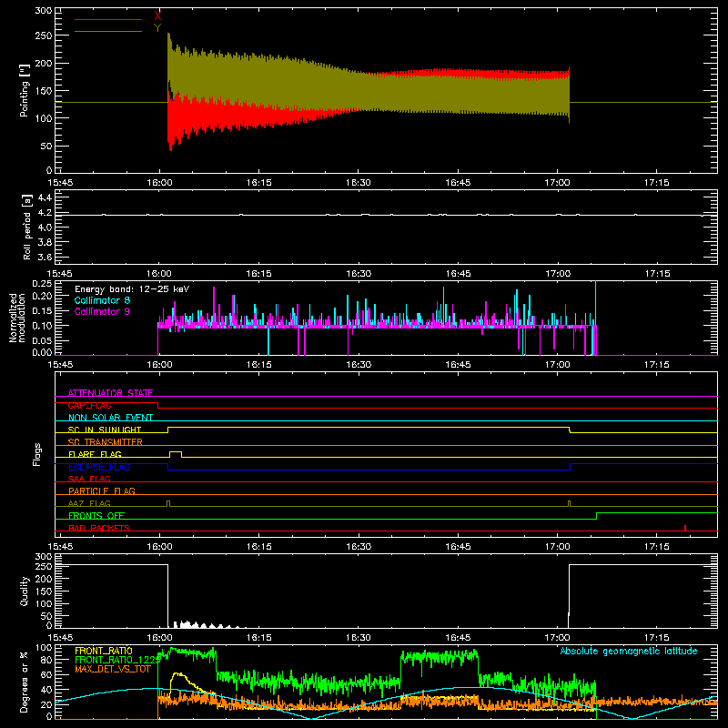Click the SAA_FLAG label
The image size is (728, 728).
pyautogui.click(x=89, y=479)
